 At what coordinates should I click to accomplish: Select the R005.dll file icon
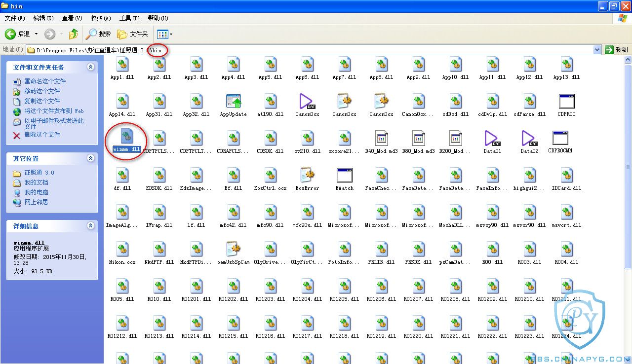pos(122,286)
